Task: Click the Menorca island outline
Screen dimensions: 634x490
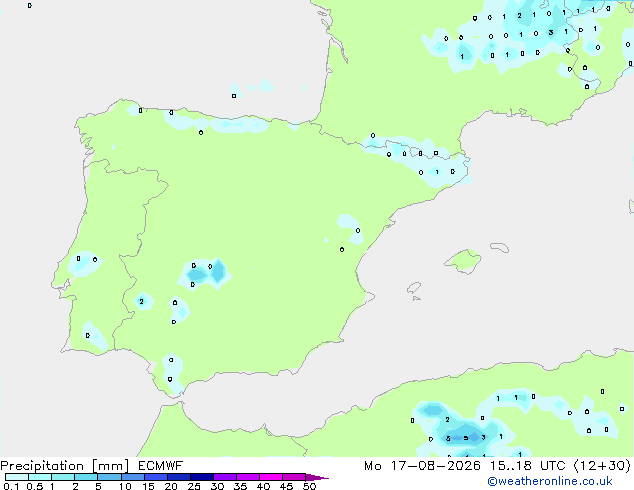Action: pos(499,247)
